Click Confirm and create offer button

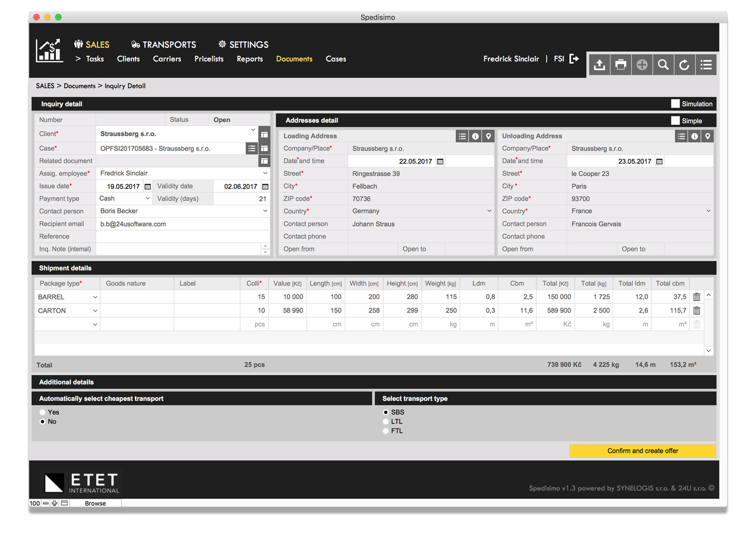(x=642, y=451)
